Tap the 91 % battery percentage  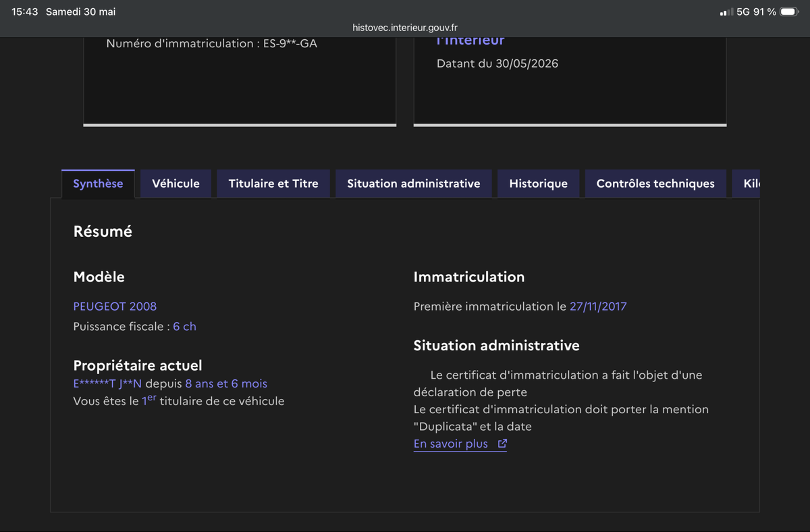pyautogui.click(x=765, y=12)
